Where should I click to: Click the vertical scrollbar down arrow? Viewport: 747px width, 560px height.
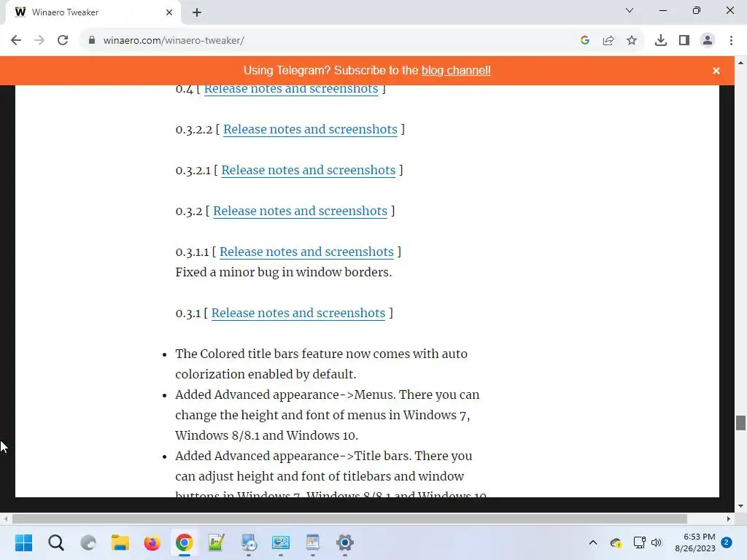(x=740, y=506)
